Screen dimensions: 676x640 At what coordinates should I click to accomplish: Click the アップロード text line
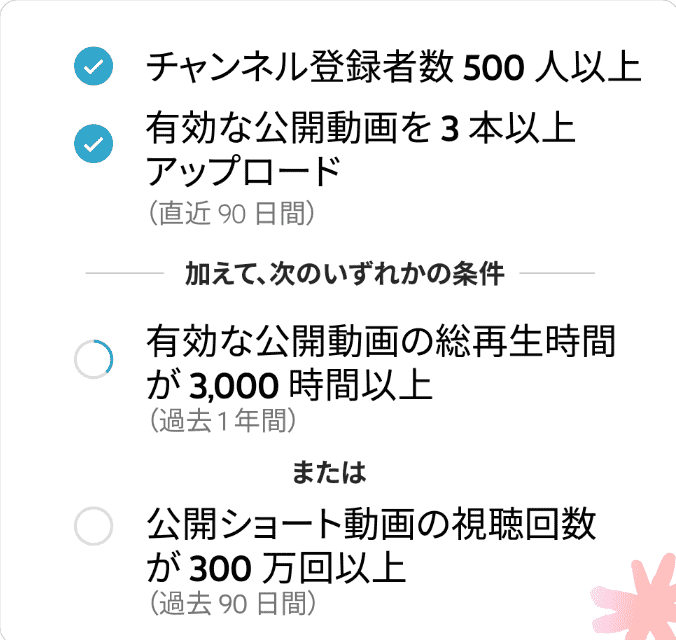tap(244, 171)
